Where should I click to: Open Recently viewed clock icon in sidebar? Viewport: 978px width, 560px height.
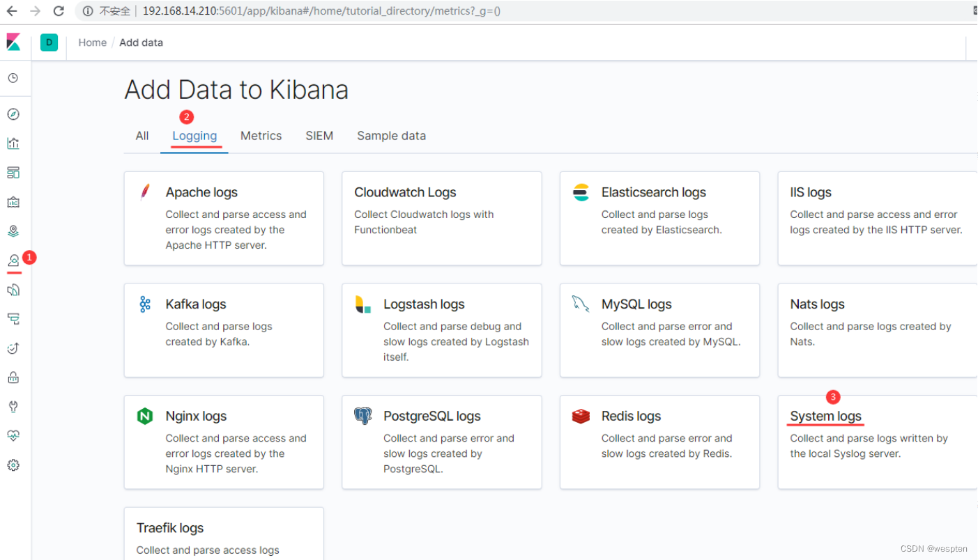[13, 79]
